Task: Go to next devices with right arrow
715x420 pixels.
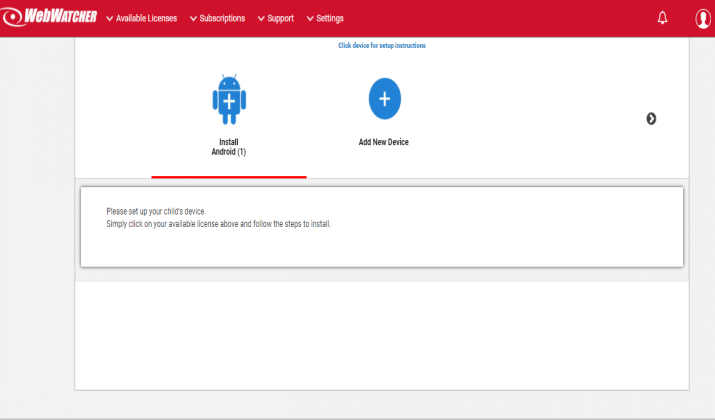Action: coord(651,119)
